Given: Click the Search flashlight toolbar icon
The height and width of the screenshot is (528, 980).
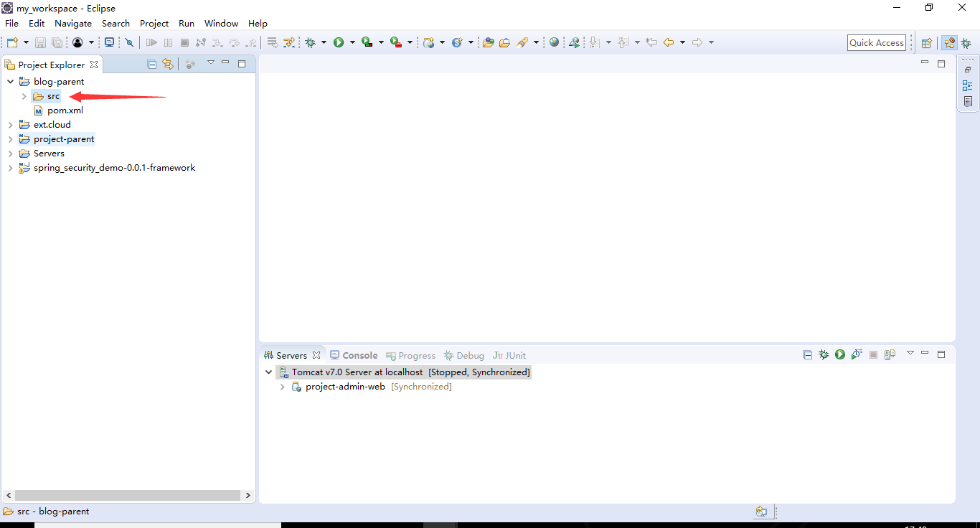Looking at the screenshot, I should [x=522, y=42].
